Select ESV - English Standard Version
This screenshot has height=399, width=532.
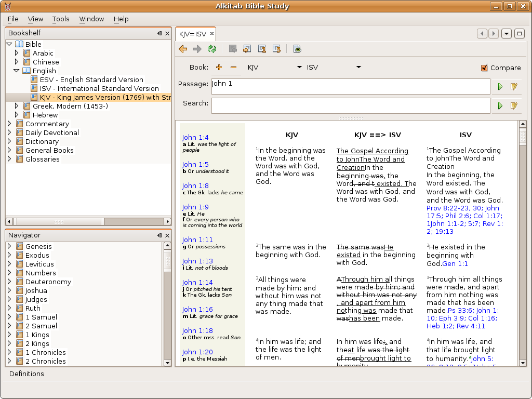[x=91, y=79]
